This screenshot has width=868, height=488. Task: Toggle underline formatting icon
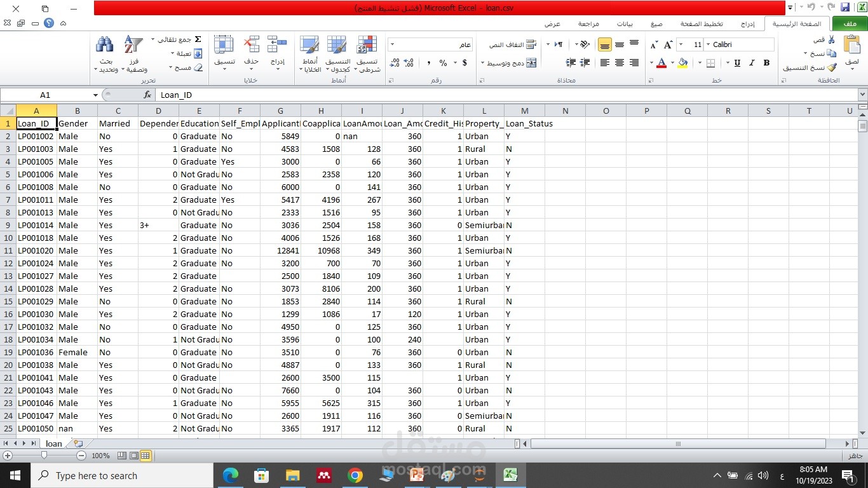[737, 63]
